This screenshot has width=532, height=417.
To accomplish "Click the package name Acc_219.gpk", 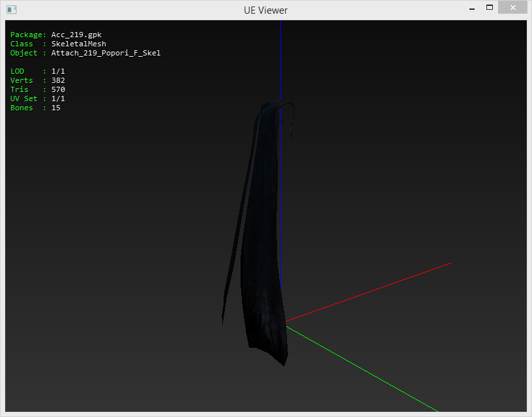I will pos(76,35).
